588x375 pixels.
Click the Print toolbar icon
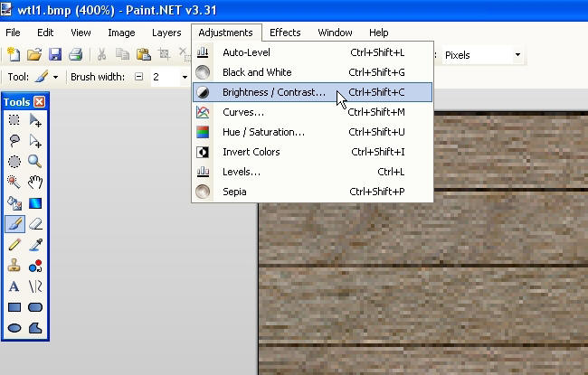75,55
